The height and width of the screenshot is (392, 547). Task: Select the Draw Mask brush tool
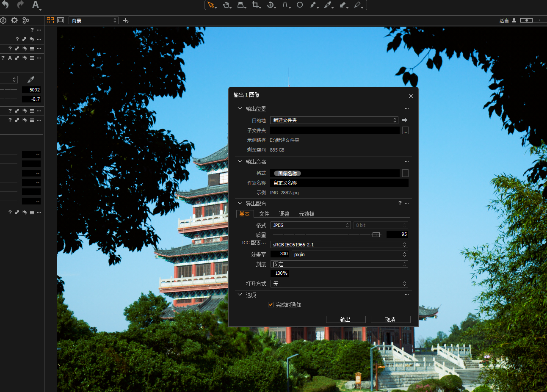(313, 5)
